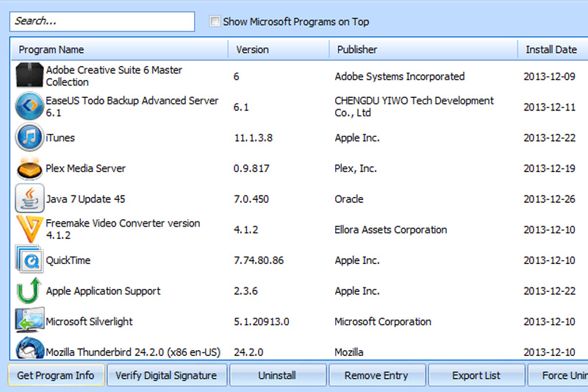Click Apple Application Support version 2.3.6

pos(245,291)
